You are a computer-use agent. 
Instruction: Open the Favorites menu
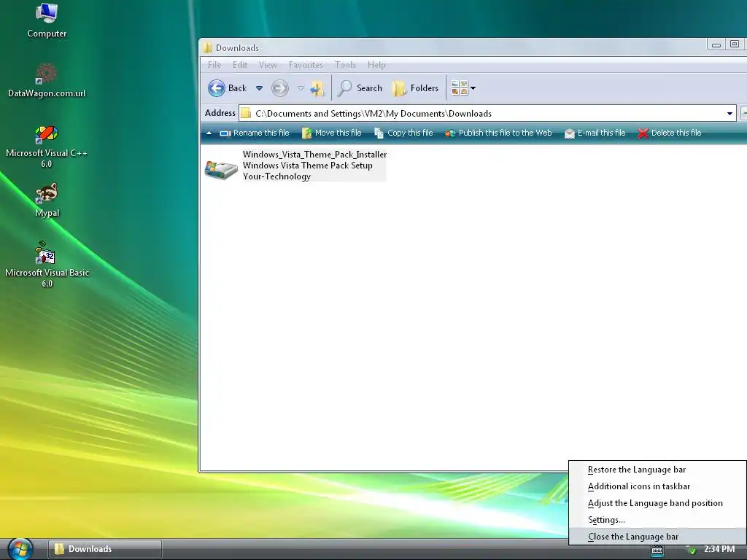(x=306, y=65)
